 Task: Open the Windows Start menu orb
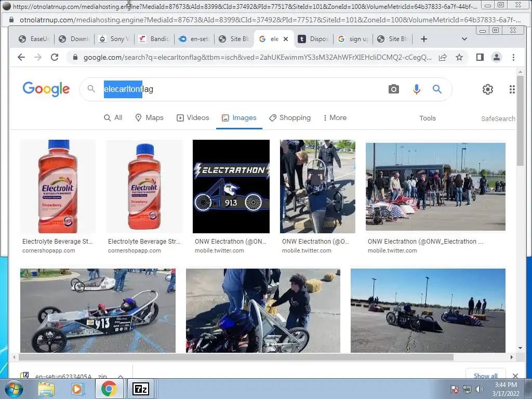click(14, 389)
